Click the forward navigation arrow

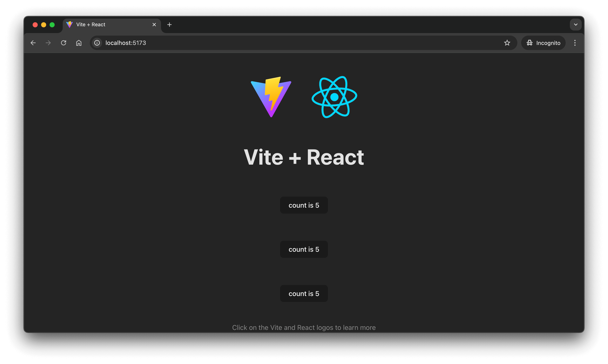pyautogui.click(x=48, y=43)
